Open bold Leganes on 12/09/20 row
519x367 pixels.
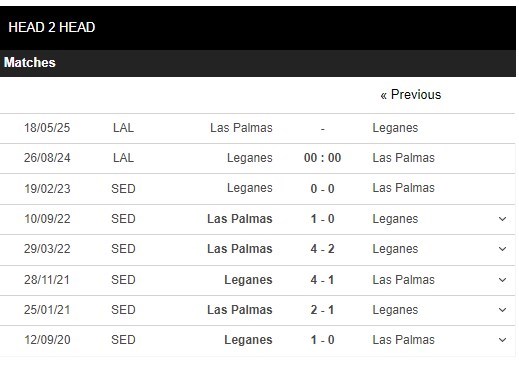pyautogui.click(x=248, y=340)
